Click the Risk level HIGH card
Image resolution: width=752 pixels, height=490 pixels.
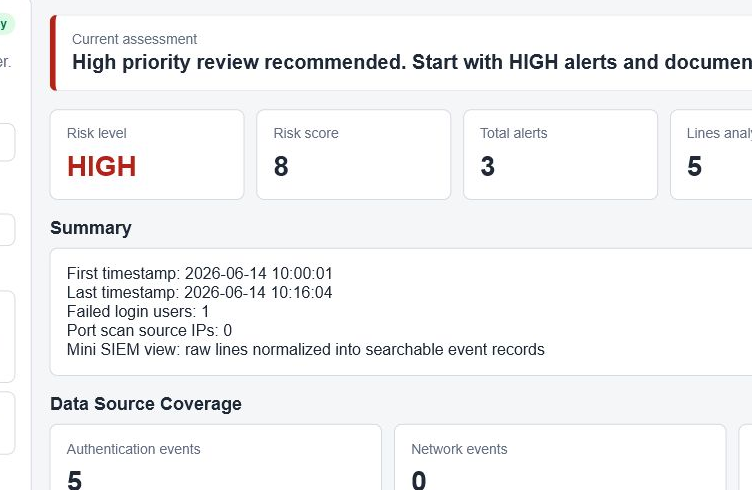click(x=147, y=154)
